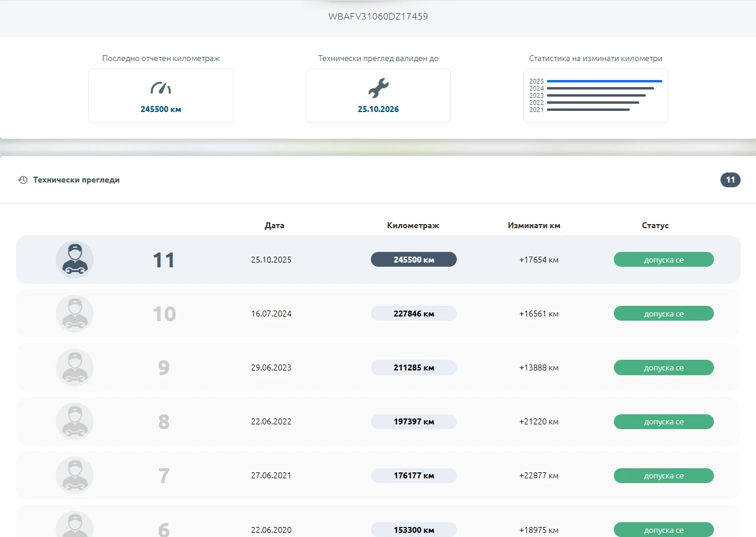Click the inspections count badge showing 11
The image size is (756, 537).
pyautogui.click(x=731, y=180)
